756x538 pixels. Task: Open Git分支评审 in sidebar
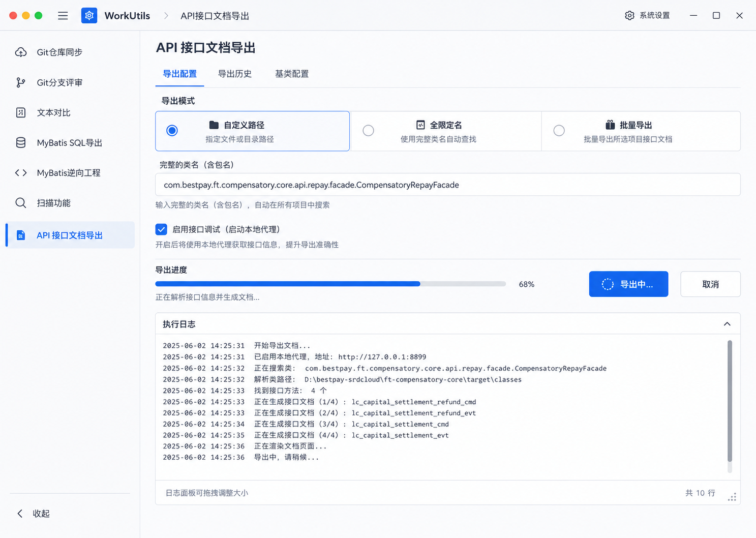coord(70,82)
